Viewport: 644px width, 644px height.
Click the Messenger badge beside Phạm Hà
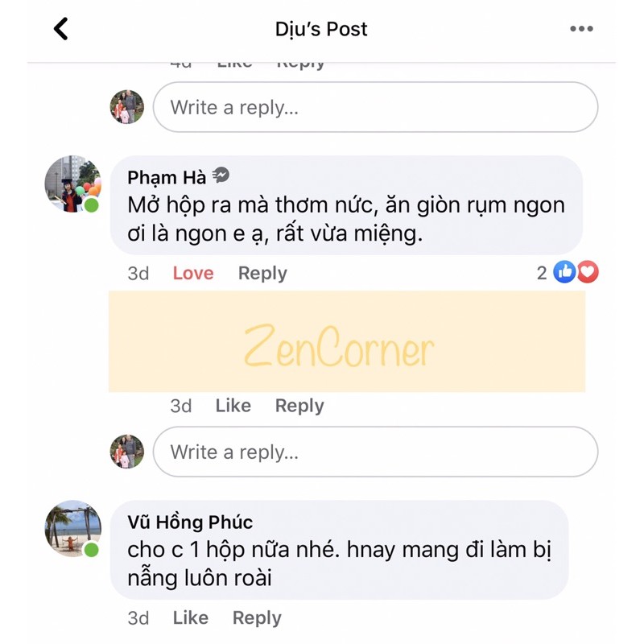[x=221, y=175]
